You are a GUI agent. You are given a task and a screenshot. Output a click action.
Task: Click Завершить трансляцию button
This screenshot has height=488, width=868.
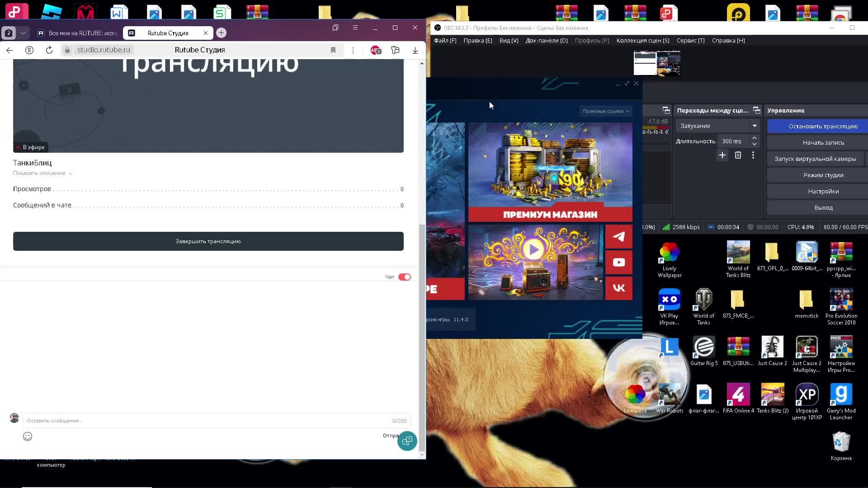click(208, 241)
